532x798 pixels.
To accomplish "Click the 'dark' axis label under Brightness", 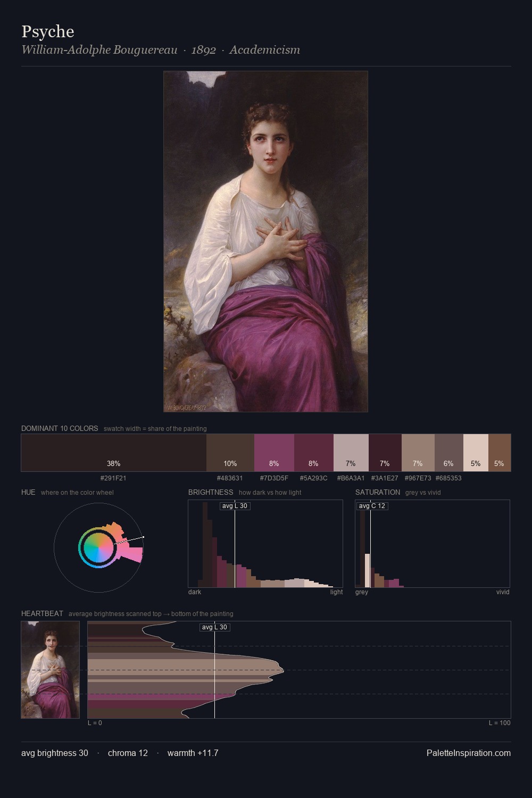I will point(195,592).
